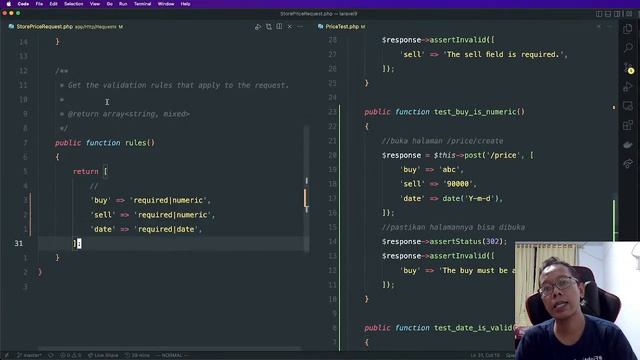Close the StorePriceRequest.php tab
This screenshot has height=360, width=640.
290,27
